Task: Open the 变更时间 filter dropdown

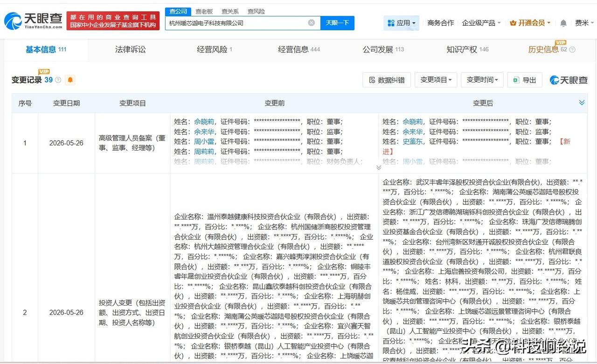Action: click(x=482, y=80)
